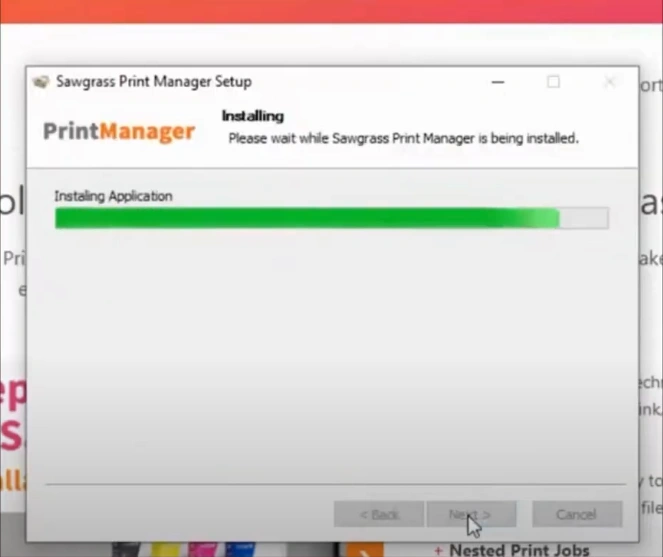Click the "Please wait" installation message text
Viewport: 663px width, 557px height.
tap(403, 138)
